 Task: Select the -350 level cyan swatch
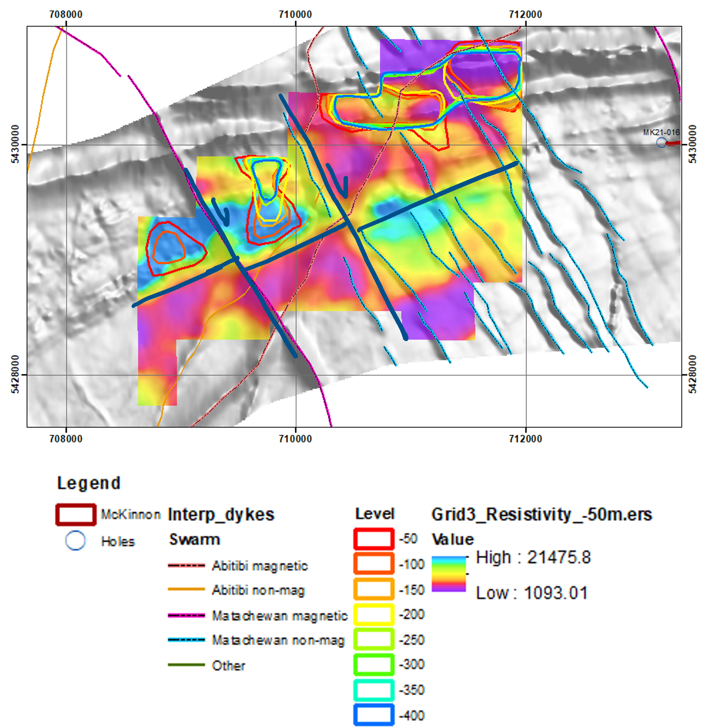pyautogui.click(x=374, y=690)
